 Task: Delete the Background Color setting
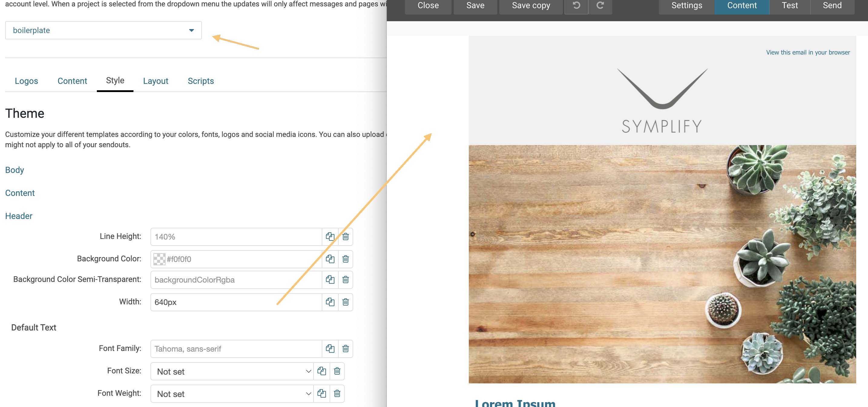[345, 259]
